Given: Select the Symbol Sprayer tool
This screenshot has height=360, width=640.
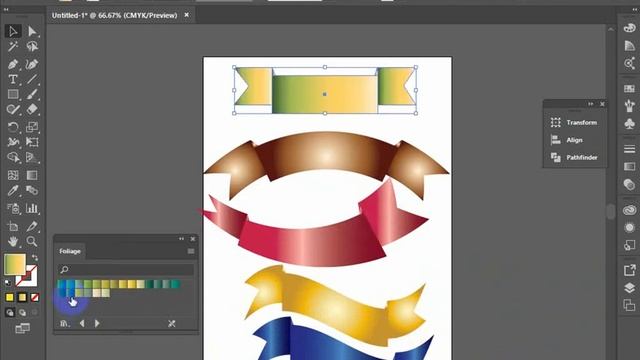Looking at the screenshot, I should click(13, 209).
